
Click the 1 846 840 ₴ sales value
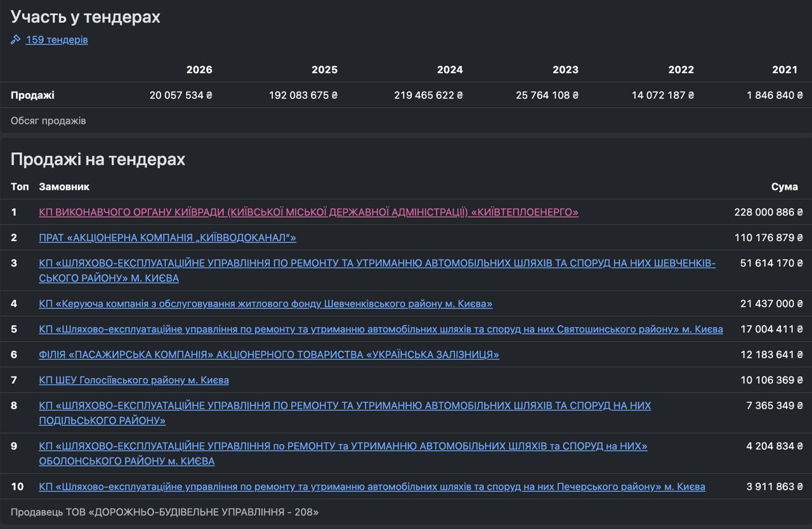(775, 95)
